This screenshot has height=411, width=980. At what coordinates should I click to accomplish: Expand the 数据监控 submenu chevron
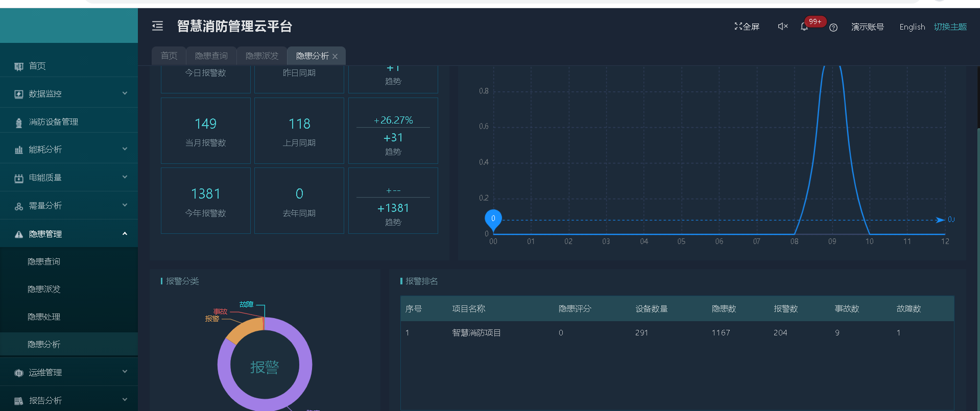pos(125,93)
